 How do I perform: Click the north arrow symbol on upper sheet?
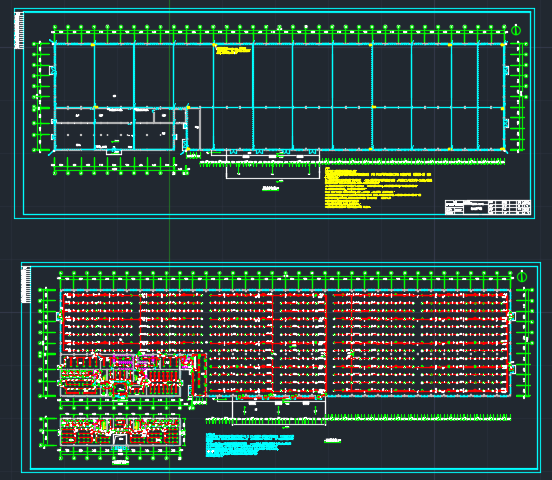click(516, 30)
